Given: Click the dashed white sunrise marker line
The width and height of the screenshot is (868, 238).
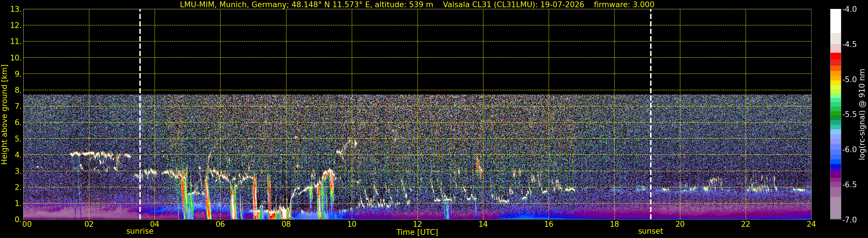Looking at the screenshot, I should (x=140, y=114).
